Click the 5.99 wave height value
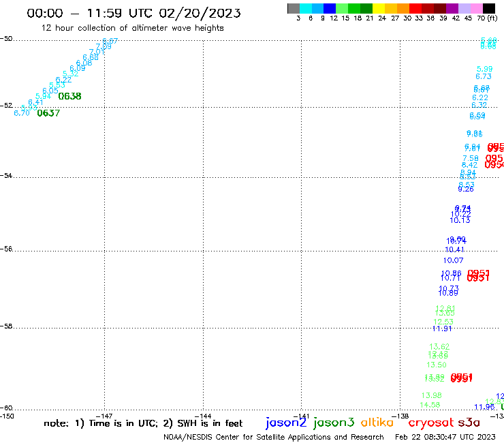This screenshot has height=443, width=504. pos(484,69)
